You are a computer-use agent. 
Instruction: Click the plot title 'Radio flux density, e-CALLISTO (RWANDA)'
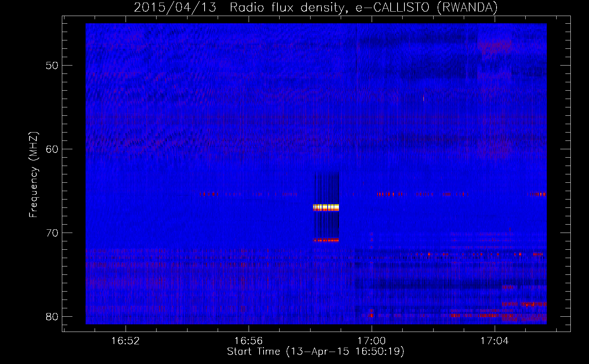[x=363, y=7]
